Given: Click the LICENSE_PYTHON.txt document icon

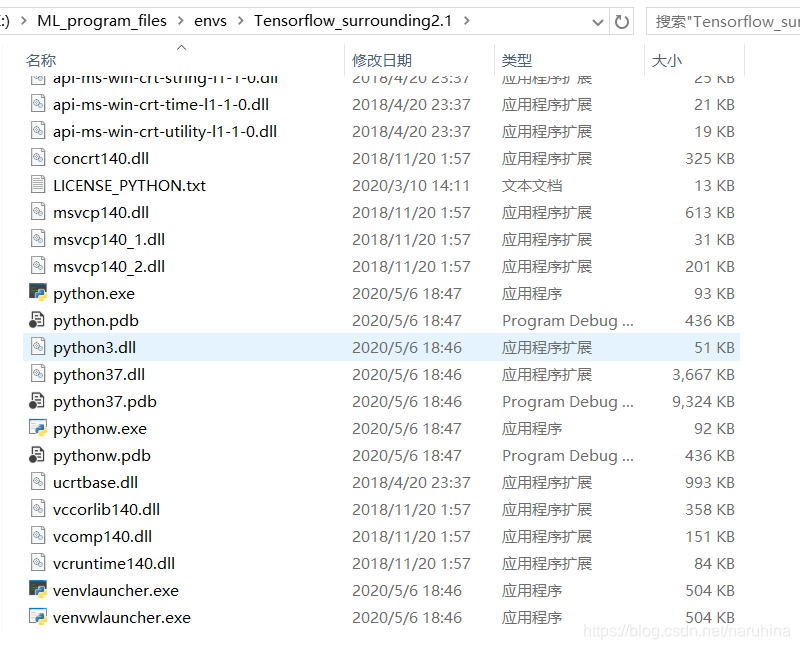Looking at the screenshot, I should [x=38, y=185].
